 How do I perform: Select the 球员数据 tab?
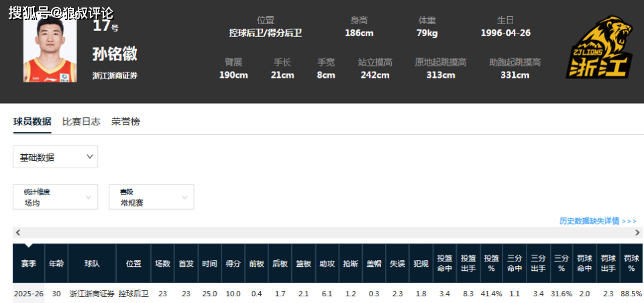click(x=32, y=122)
